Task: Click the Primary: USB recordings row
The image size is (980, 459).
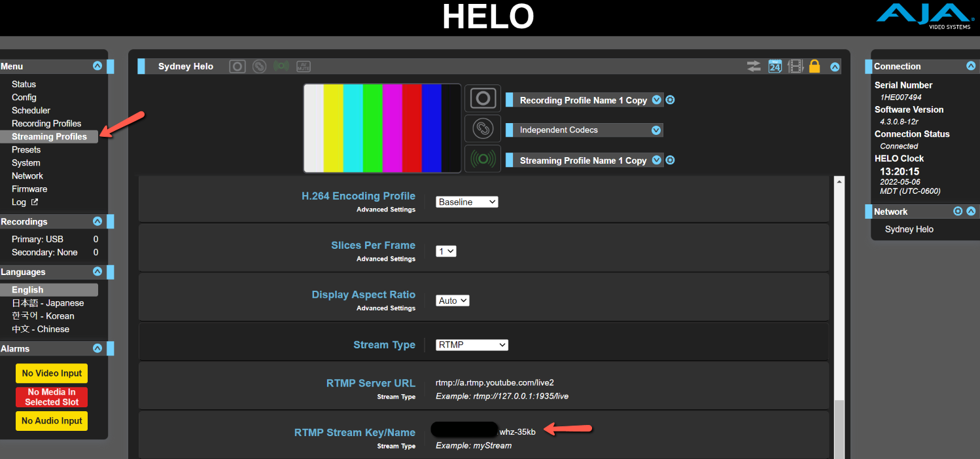Action: click(55, 240)
